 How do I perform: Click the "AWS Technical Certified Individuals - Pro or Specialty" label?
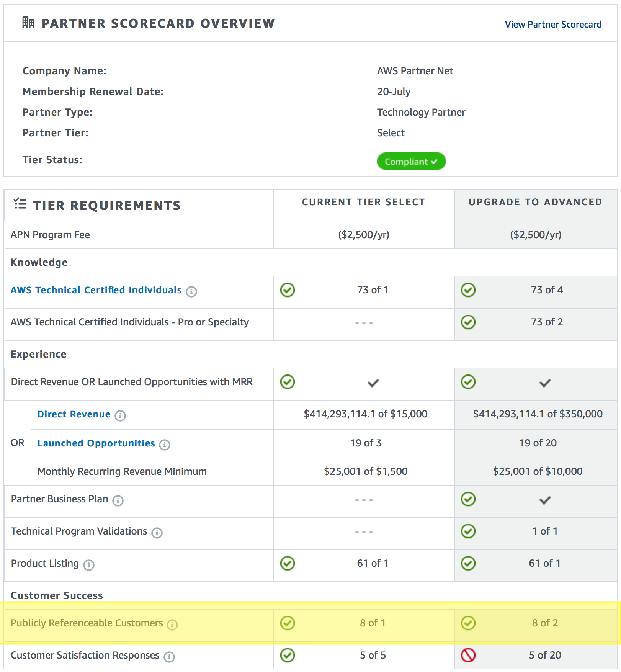(130, 322)
